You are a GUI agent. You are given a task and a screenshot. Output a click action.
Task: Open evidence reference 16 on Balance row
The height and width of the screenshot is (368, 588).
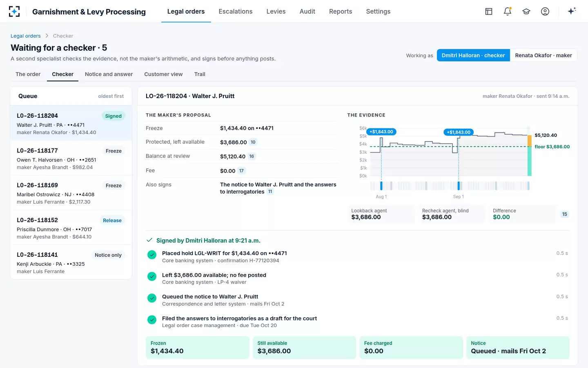click(x=252, y=156)
